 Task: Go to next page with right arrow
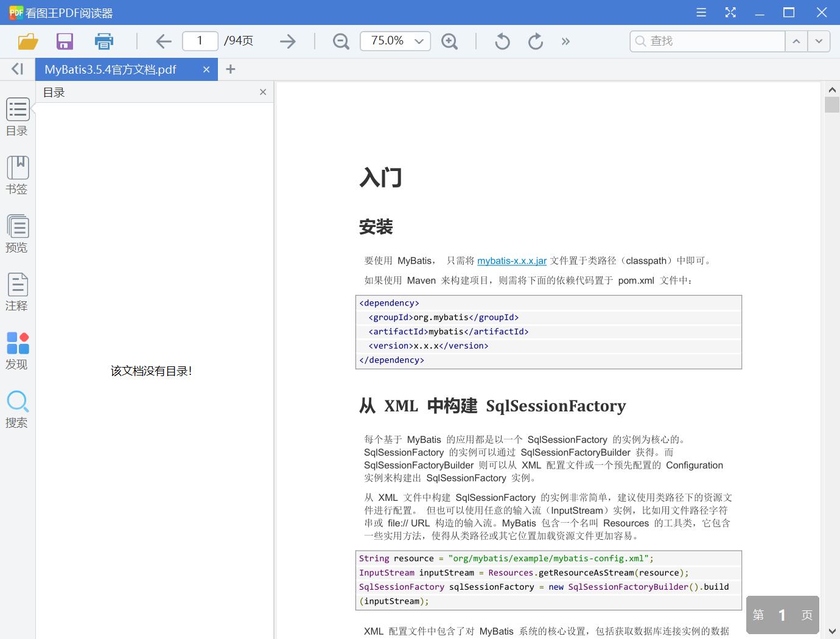click(287, 41)
